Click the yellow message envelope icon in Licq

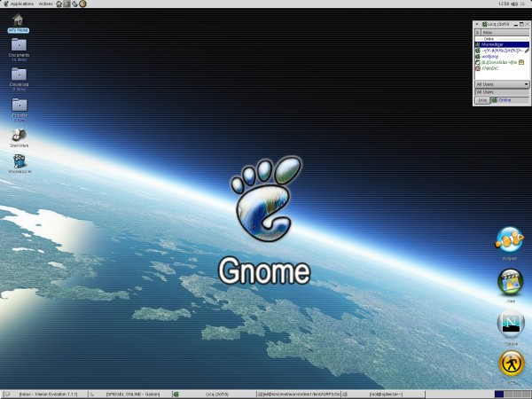[x=521, y=62]
